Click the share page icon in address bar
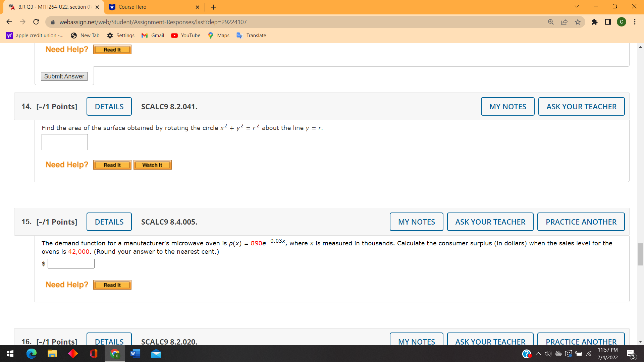Image resolution: width=644 pixels, height=362 pixels. pos(564,22)
